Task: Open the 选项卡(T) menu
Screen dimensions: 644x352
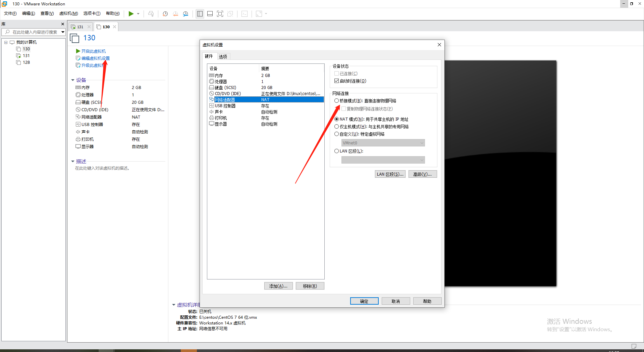Action: coord(92,13)
